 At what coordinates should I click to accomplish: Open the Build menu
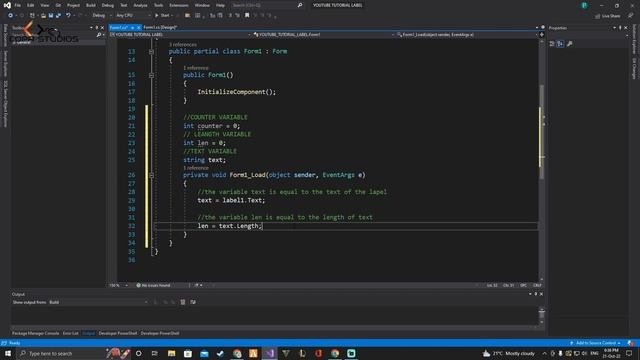point(91,5)
